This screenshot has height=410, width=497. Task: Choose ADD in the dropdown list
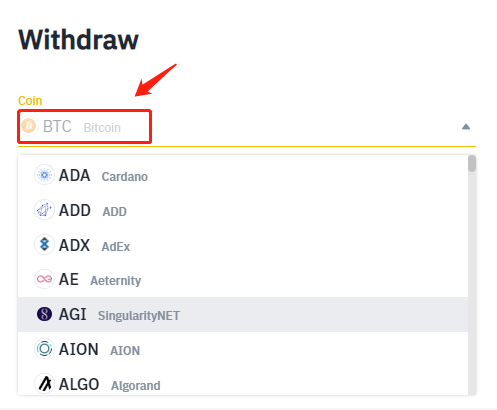click(x=243, y=210)
